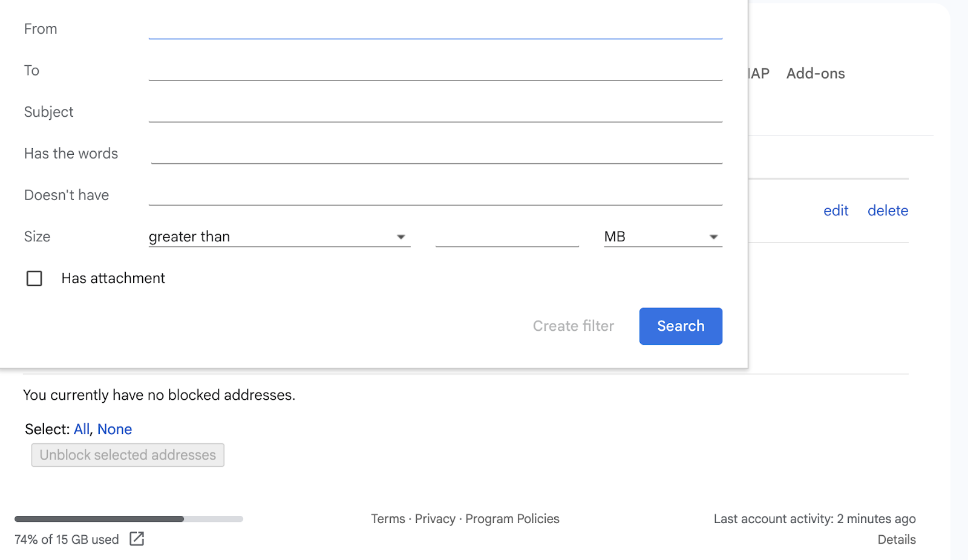
Task: Click into the To field
Action: coord(435,70)
